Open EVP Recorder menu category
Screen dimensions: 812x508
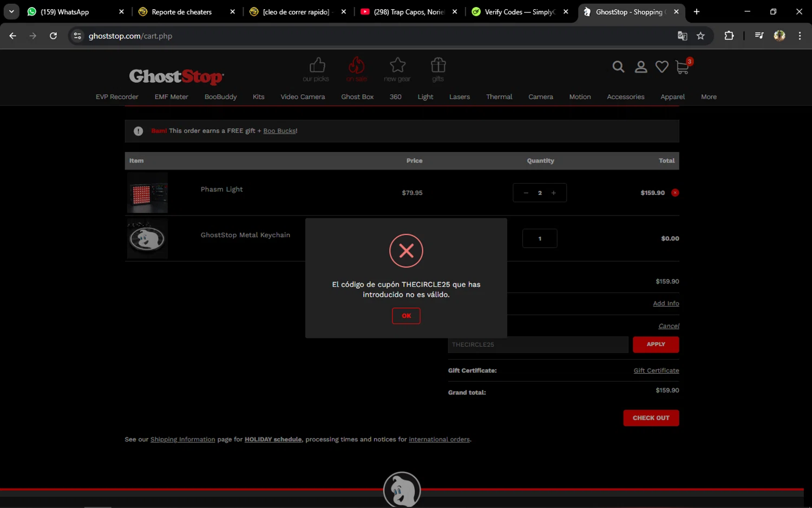pyautogui.click(x=117, y=97)
